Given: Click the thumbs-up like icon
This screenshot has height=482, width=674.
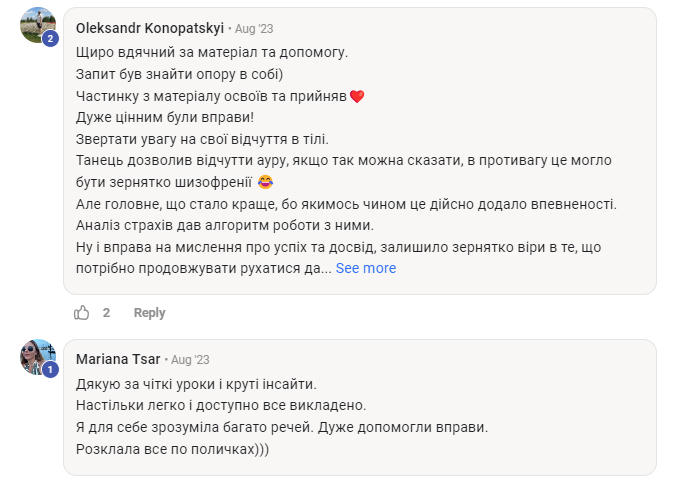Looking at the screenshot, I should click(x=82, y=313).
